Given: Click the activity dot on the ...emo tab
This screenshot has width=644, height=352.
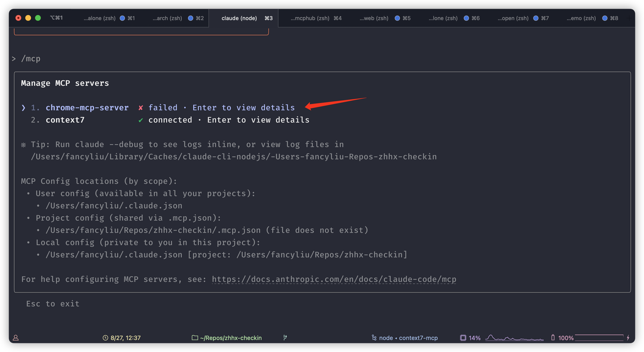Looking at the screenshot, I should (x=604, y=18).
